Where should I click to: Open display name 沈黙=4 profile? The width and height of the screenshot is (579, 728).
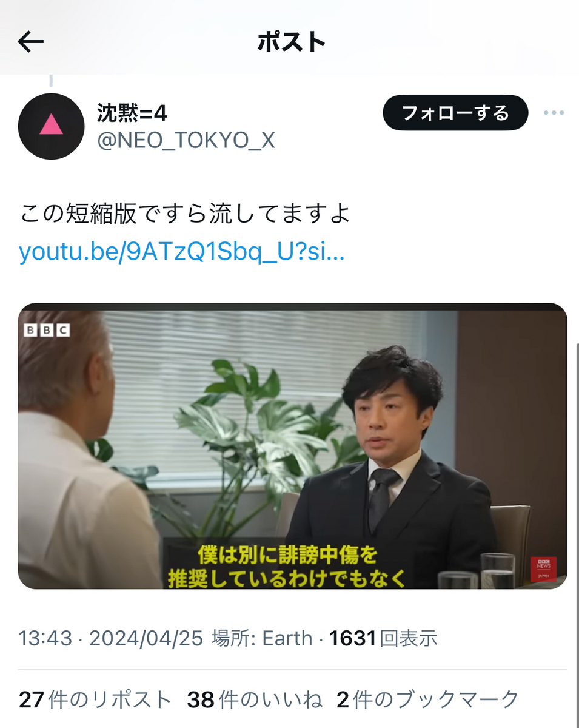(x=132, y=112)
